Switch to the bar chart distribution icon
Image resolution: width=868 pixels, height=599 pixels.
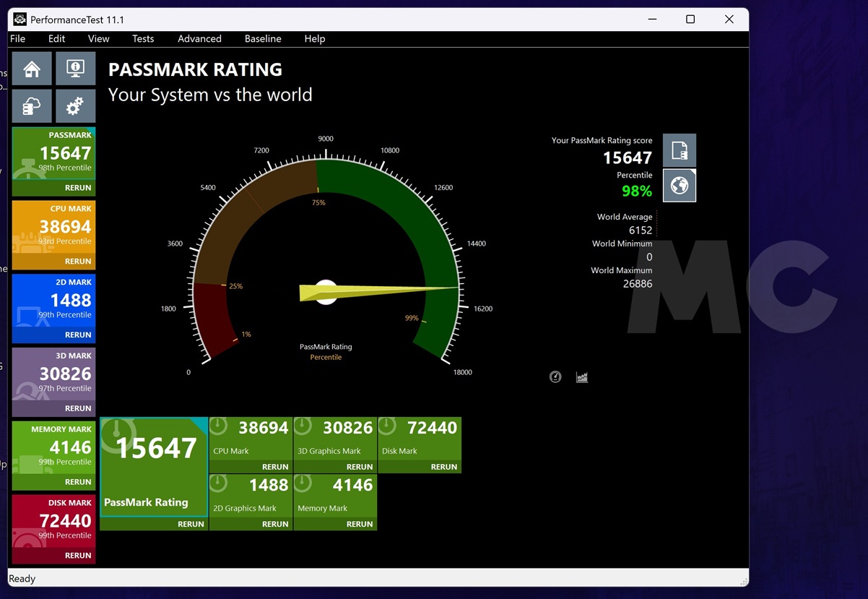[582, 376]
